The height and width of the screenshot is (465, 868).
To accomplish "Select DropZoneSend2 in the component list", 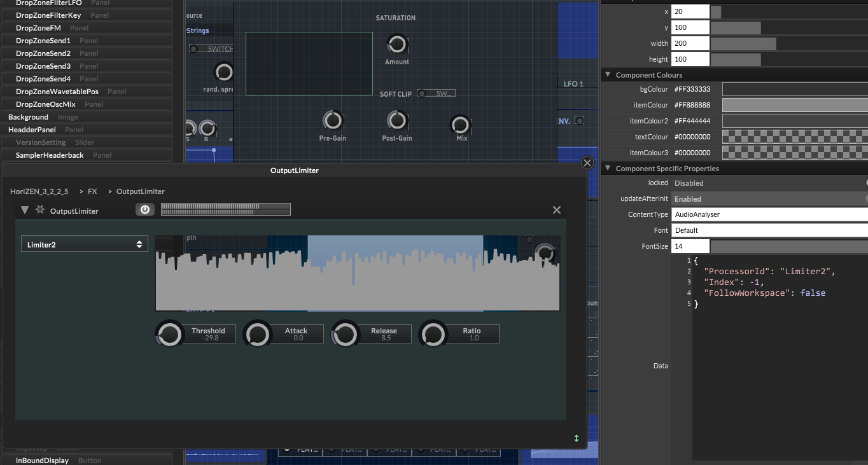I will tap(87, 53).
